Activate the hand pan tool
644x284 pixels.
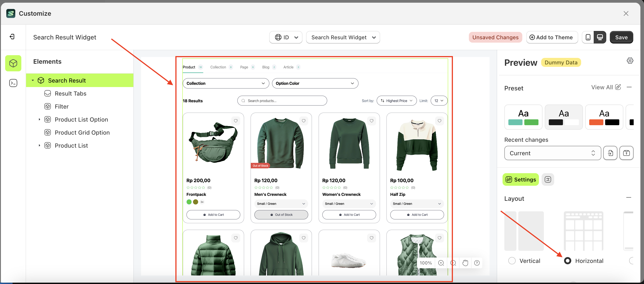(465, 263)
